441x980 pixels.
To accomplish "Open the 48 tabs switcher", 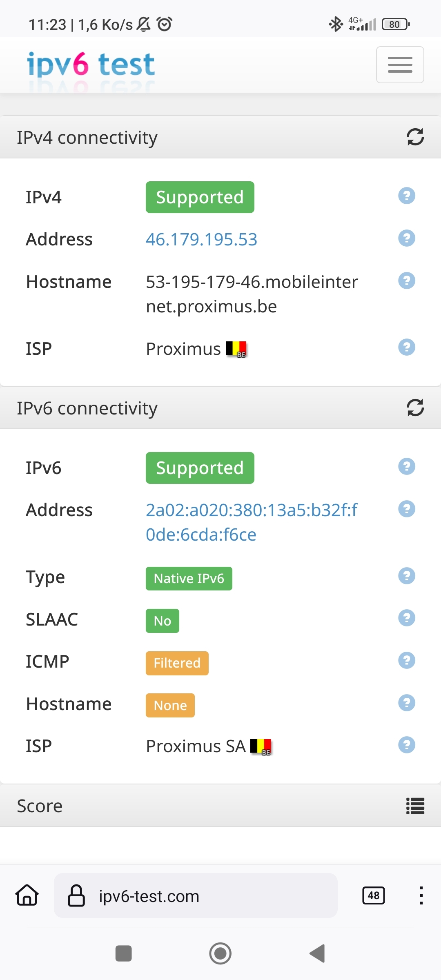I will click(373, 895).
